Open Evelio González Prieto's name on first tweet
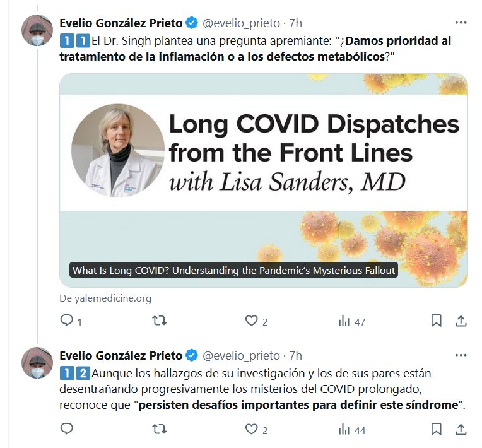Image resolution: width=482 pixels, height=448 pixels. pyautogui.click(x=120, y=23)
